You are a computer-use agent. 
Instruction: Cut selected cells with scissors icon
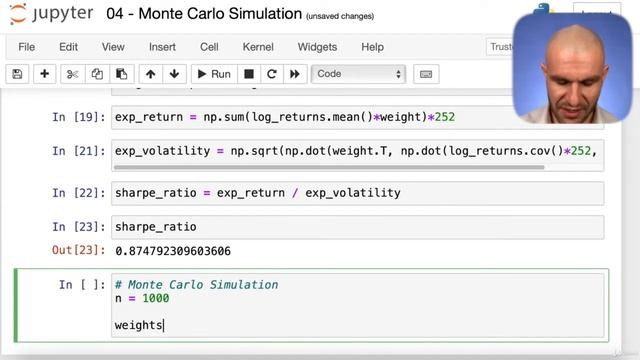pyautogui.click(x=73, y=74)
